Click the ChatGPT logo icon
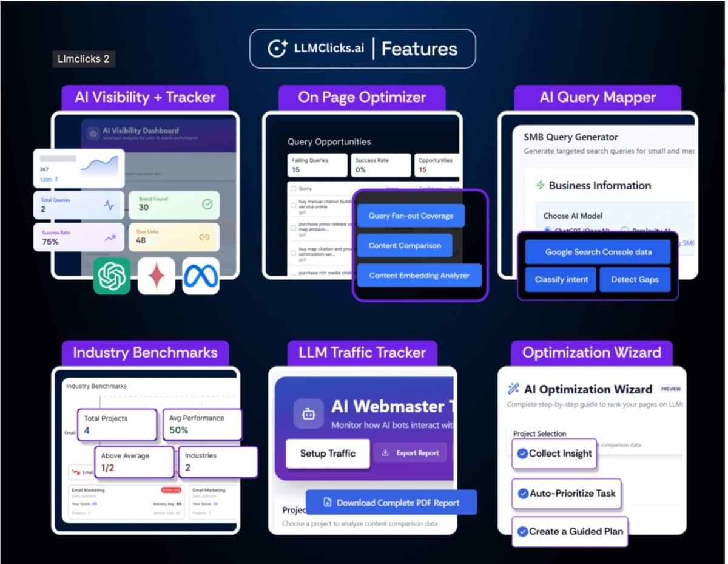Screen dimensions: 728x564 coord(112,276)
